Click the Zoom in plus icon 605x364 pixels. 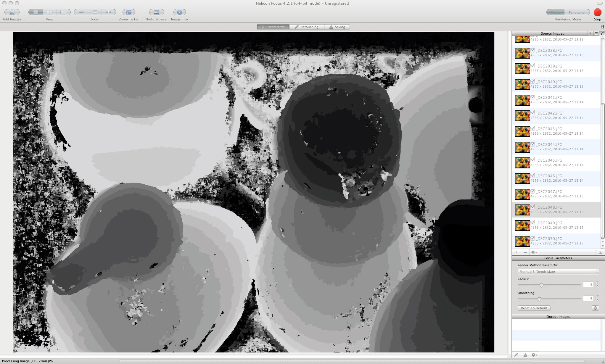(x=108, y=12)
